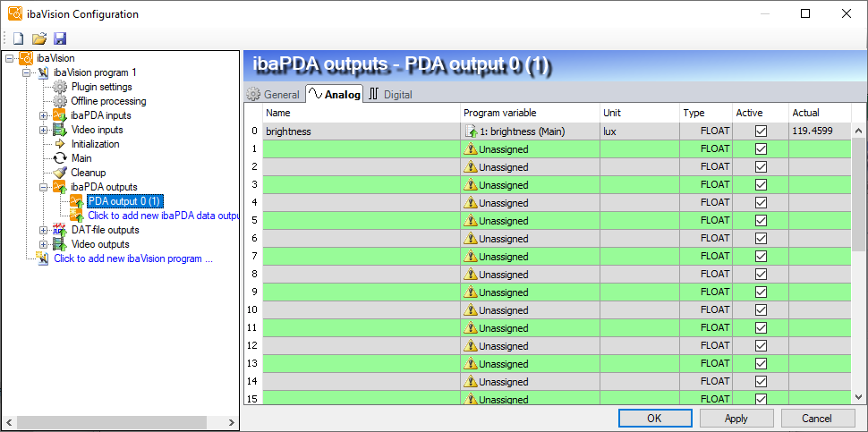Collapse the ibaVision program 1 node
The width and height of the screenshot is (868, 432).
click(26, 72)
